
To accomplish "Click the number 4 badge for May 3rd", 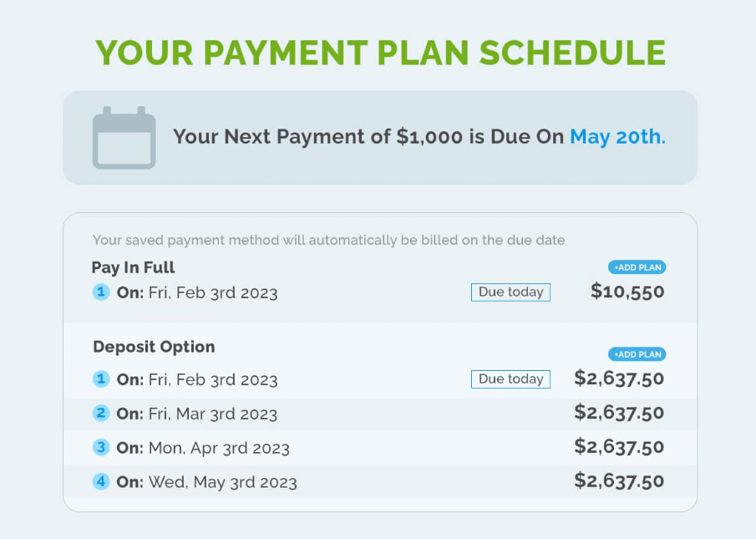I will coord(101,481).
